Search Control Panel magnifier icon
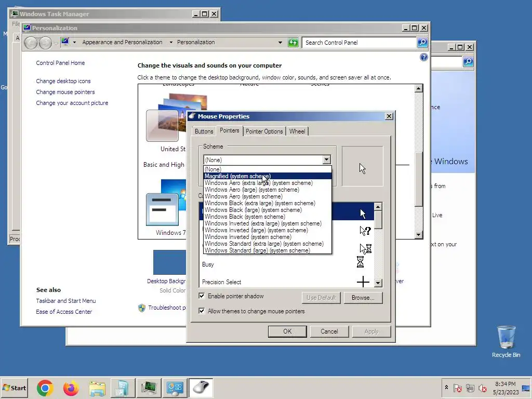The width and height of the screenshot is (532, 399). [422, 43]
